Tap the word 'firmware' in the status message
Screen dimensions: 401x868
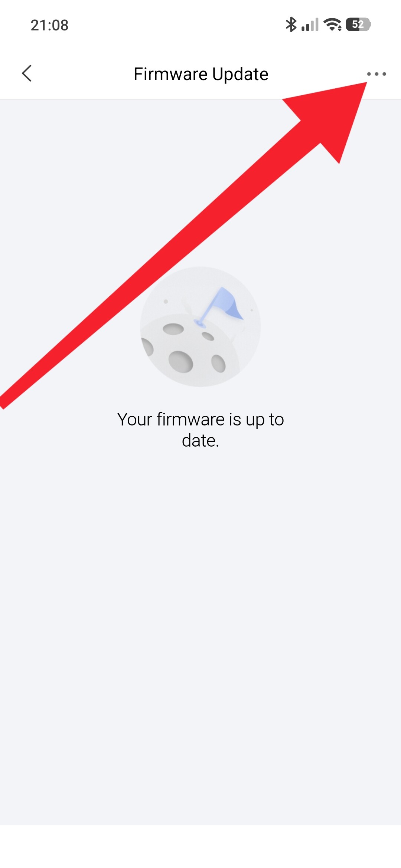(x=190, y=419)
